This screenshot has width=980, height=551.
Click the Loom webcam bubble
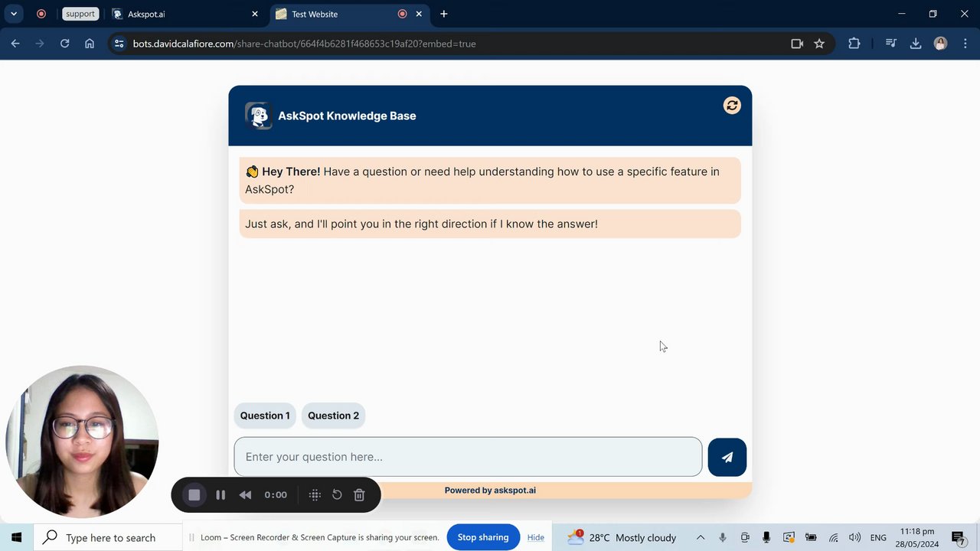(x=82, y=442)
